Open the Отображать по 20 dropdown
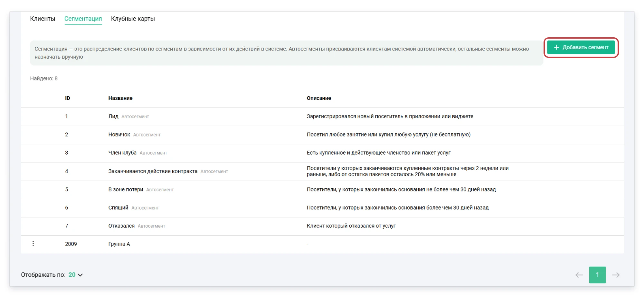This screenshot has width=644, height=298. pyautogui.click(x=75, y=275)
